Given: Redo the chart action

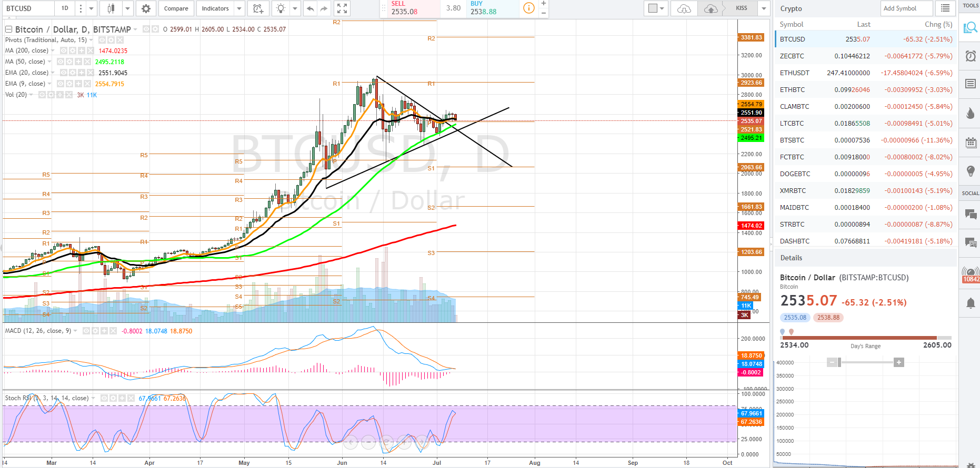Looking at the screenshot, I should [x=324, y=8].
